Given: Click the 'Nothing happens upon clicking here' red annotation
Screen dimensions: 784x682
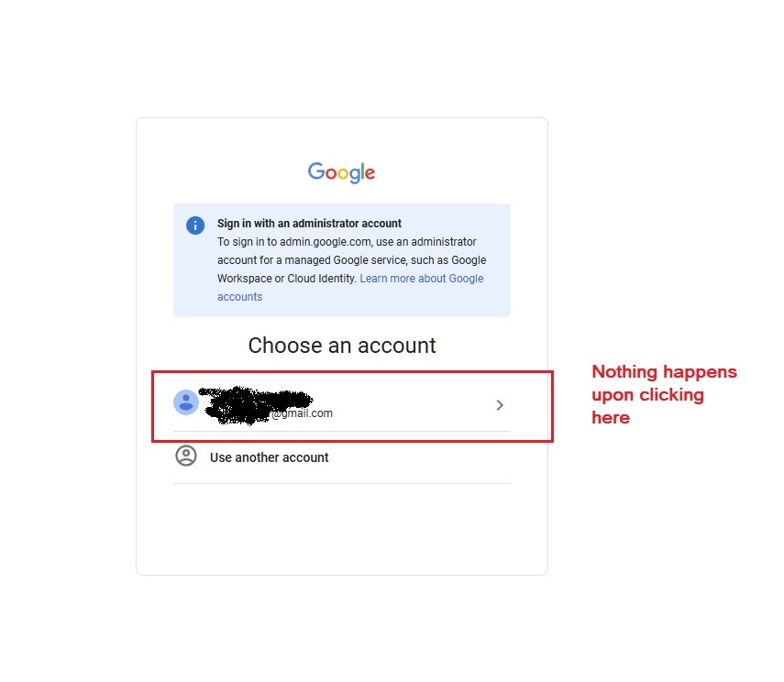Looking at the screenshot, I should 664,394.
